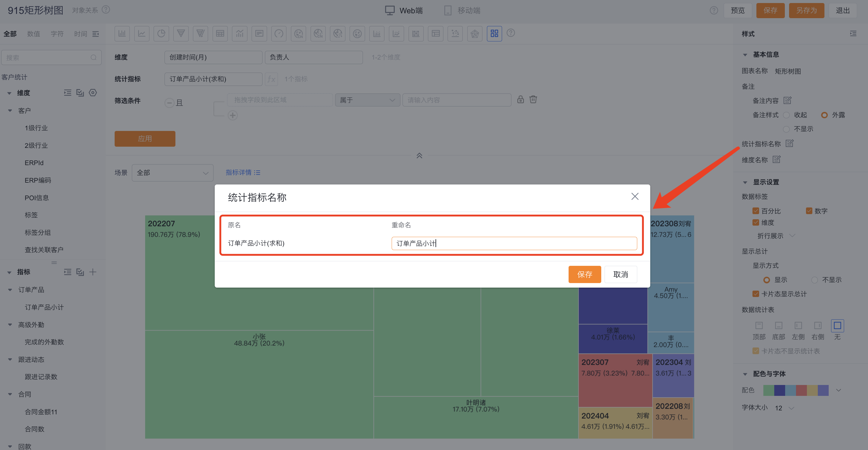Select the pie chart type icon
The height and width of the screenshot is (450, 868).
click(161, 34)
